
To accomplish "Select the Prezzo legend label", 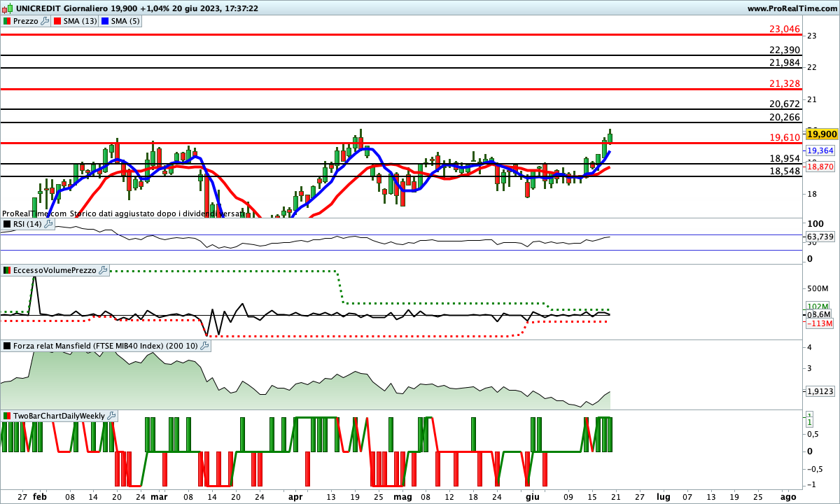I will coord(26,21).
